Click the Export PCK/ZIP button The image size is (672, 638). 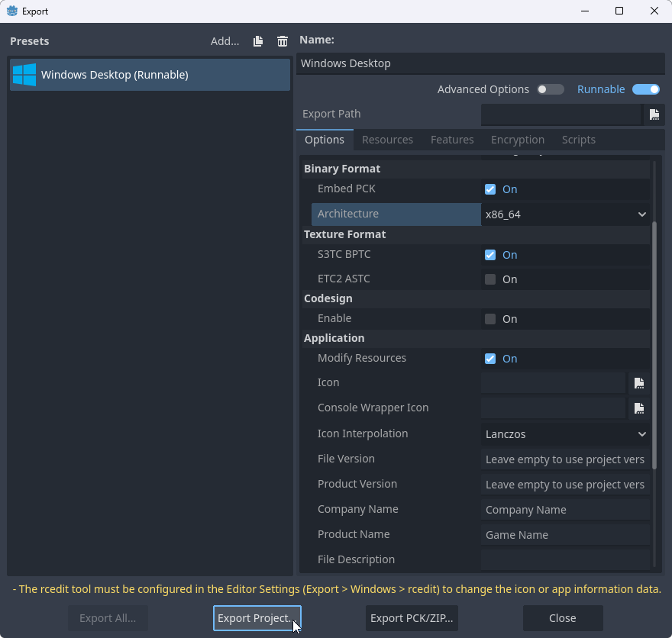pos(412,618)
